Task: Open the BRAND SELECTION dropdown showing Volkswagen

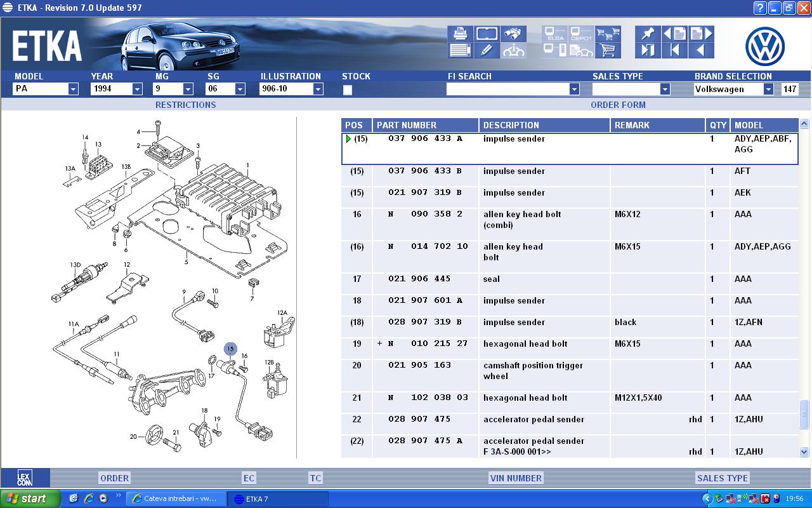Action: pyautogui.click(x=768, y=90)
